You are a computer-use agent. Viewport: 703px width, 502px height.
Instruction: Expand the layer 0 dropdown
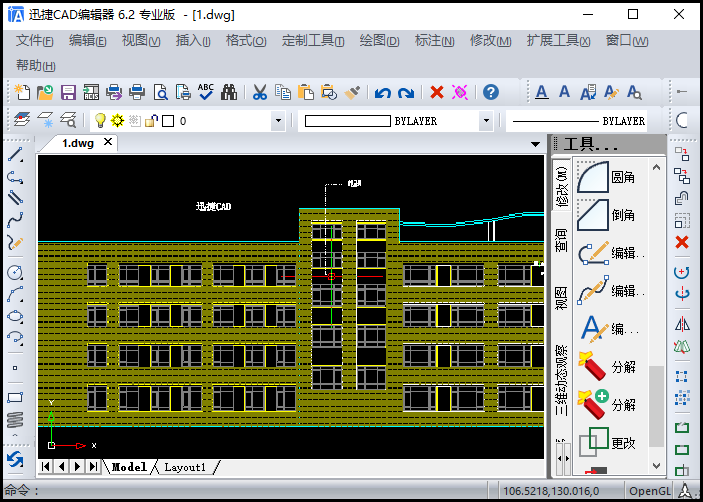click(278, 121)
